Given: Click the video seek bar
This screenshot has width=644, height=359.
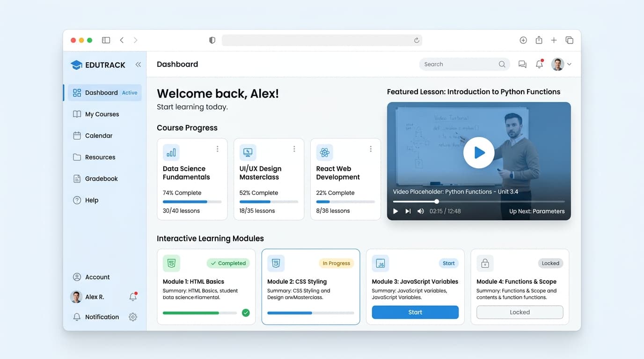Looking at the screenshot, I should (x=479, y=201).
